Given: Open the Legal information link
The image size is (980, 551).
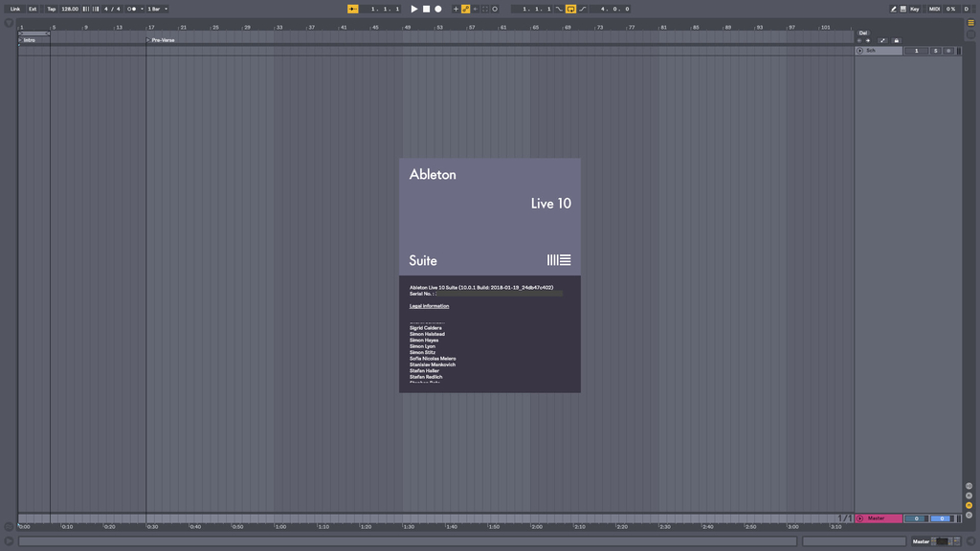Looking at the screenshot, I should coord(429,306).
